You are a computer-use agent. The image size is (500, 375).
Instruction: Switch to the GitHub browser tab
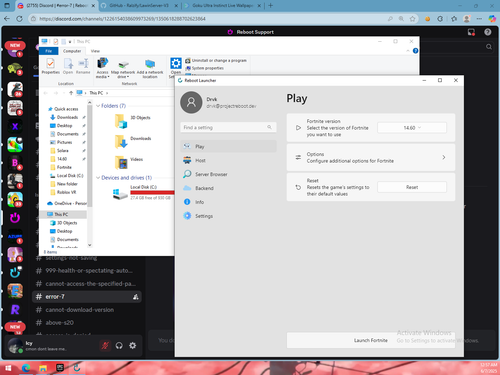pos(139,6)
